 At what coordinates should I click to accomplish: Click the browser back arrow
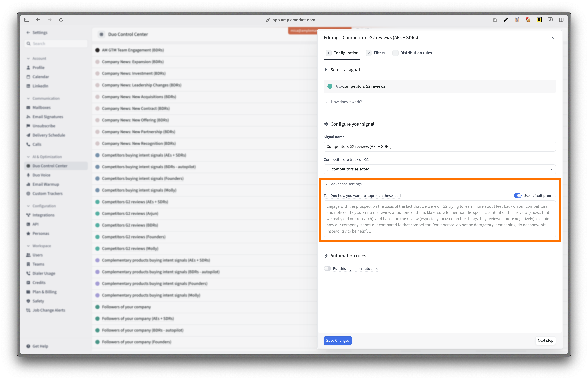[x=38, y=20]
